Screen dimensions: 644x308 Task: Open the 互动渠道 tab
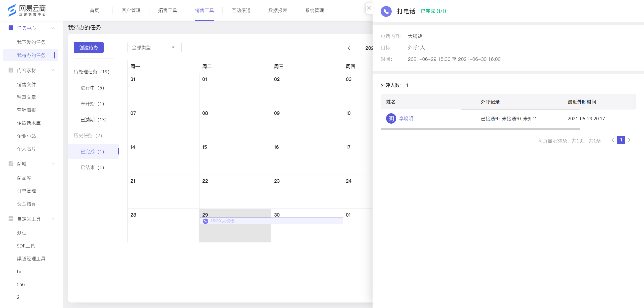(x=241, y=10)
